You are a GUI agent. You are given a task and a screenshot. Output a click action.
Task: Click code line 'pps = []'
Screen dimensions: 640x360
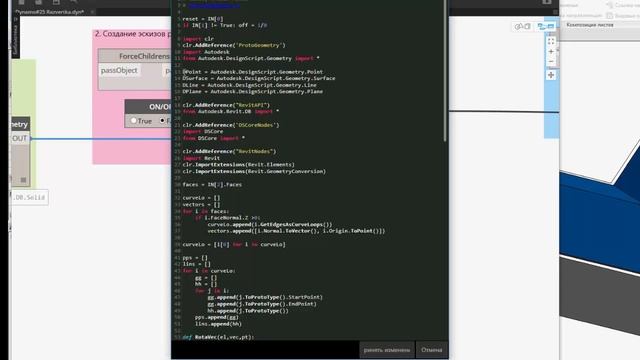pyautogui.click(x=195, y=258)
